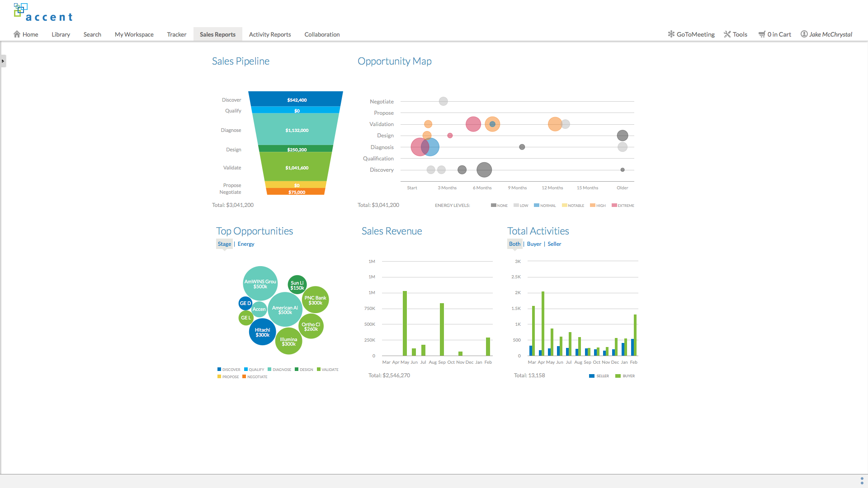Click the Jake McChrystal user link
This screenshot has width=868, height=488.
[x=830, y=34]
